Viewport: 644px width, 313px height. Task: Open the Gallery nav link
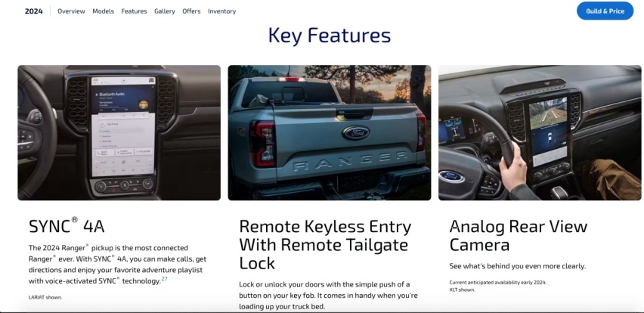pos(165,11)
